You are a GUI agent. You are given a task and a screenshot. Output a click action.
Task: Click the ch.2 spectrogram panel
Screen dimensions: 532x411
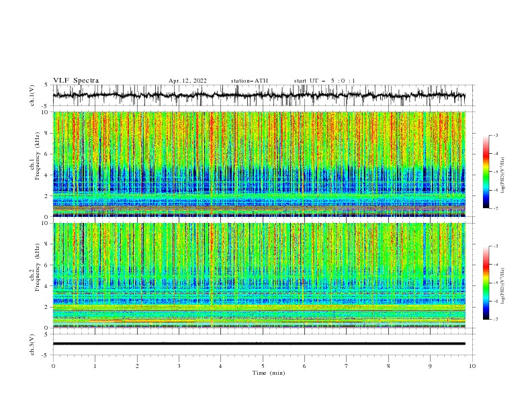[259, 275]
